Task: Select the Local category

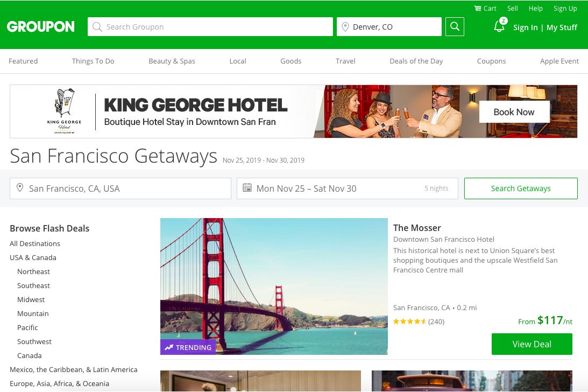Action: (x=238, y=61)
